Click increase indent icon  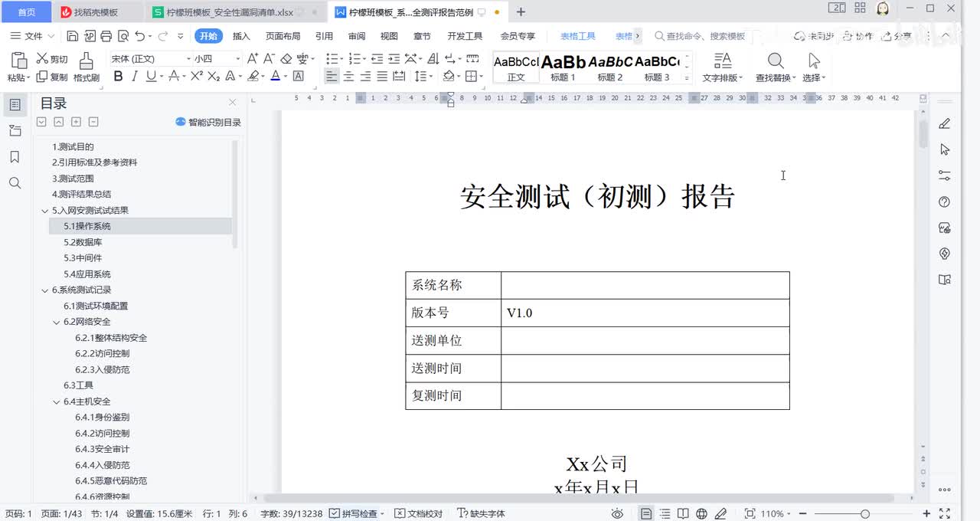tap(394, 58)
